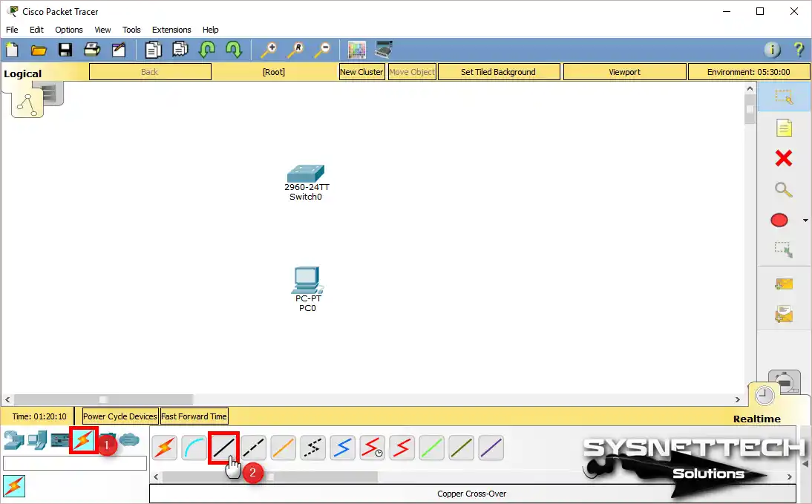Open the Tools menu
The image size is (812, 504).
(131, 30)
